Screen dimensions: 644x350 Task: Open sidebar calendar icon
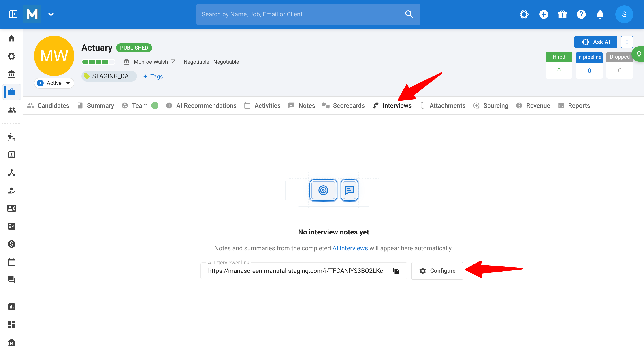pyautogui.click(x=12, y=262)
